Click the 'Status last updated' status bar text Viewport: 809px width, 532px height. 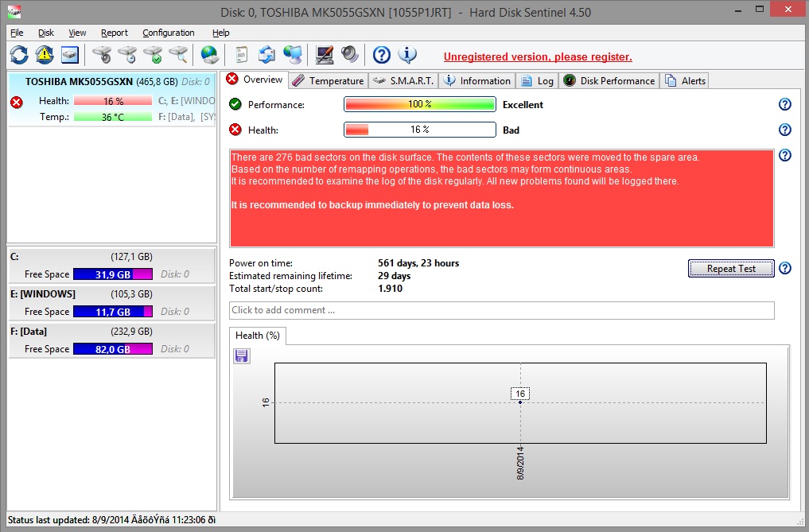[x=111, y=519]
